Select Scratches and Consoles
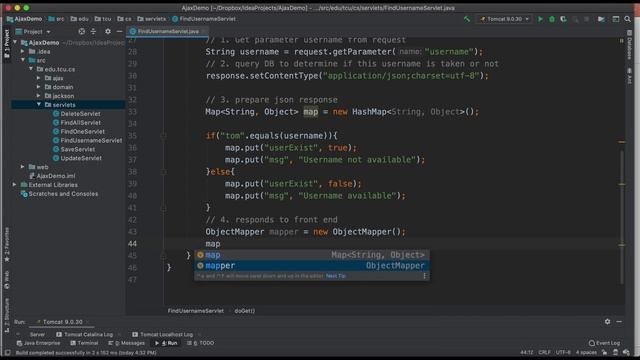Screen dimensions: 640x360 coord(60,194)
